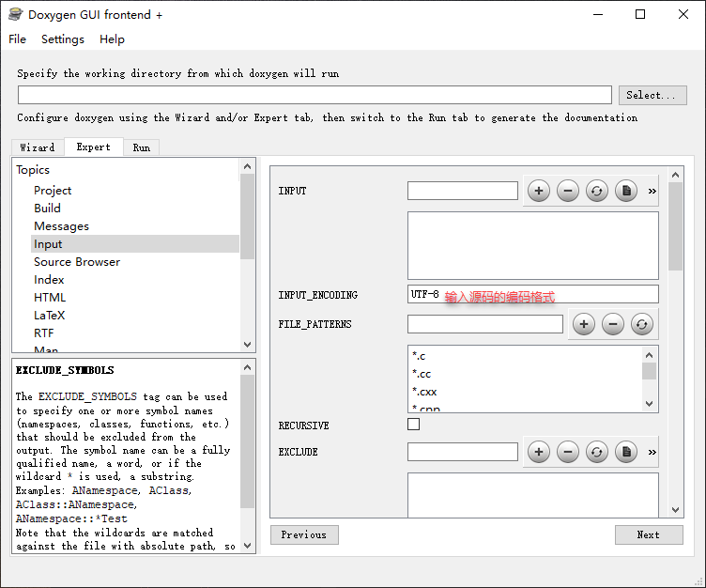This screenshot has height=588, width=706.
Task: Open the Settings menu
Action: [63, 39]
